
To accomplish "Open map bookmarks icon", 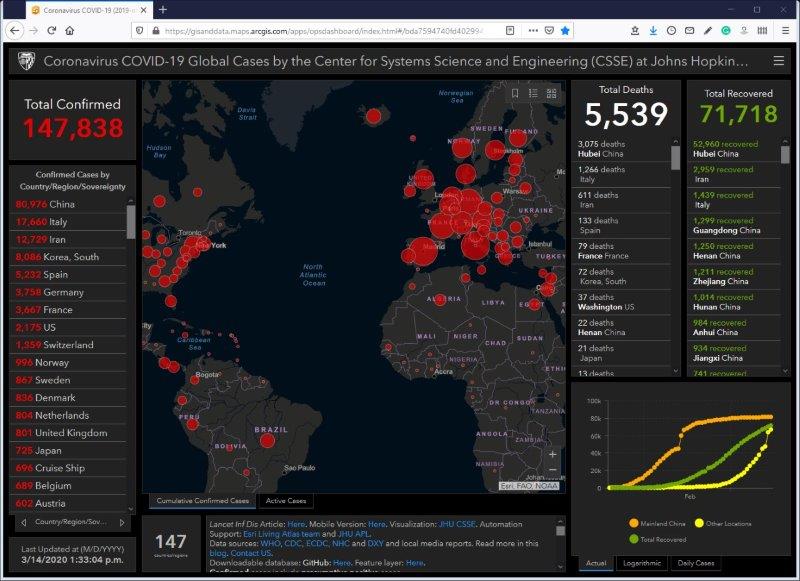I will [x=515, y=93].
